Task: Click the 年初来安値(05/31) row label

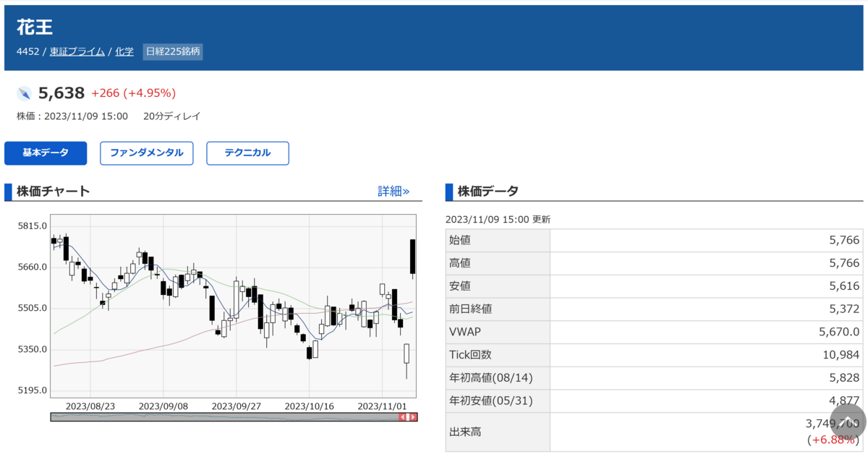Action: tap(490, 401)
